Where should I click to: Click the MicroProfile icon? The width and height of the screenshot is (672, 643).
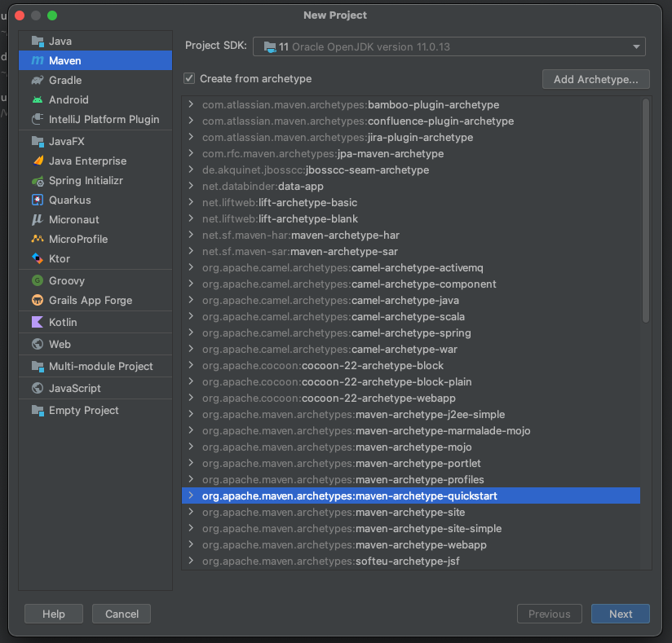point(38,239)
